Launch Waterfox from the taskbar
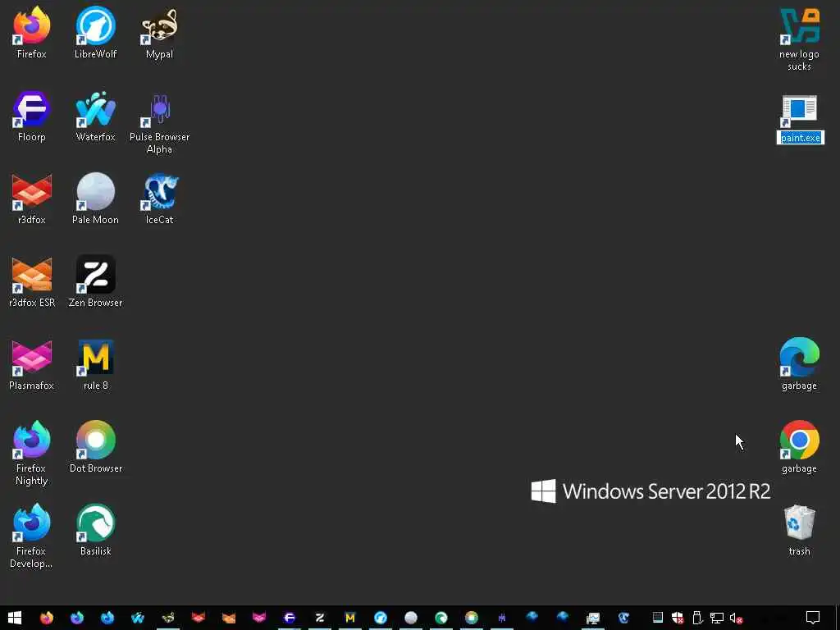Image resolution: width=840 pixels, height=630 pixels. tap(137, 618)
